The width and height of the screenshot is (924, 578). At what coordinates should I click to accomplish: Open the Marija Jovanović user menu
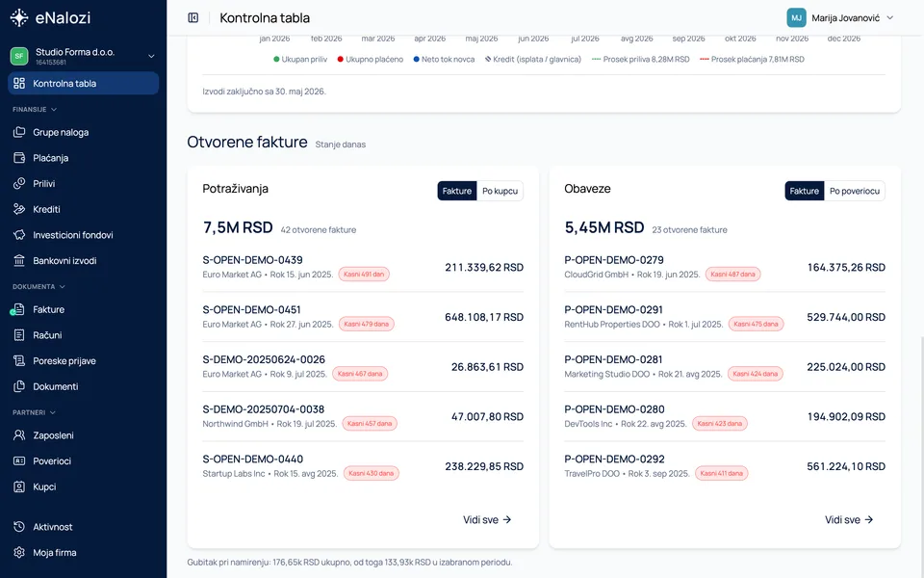pyautogui.click(x=840, y=17)
